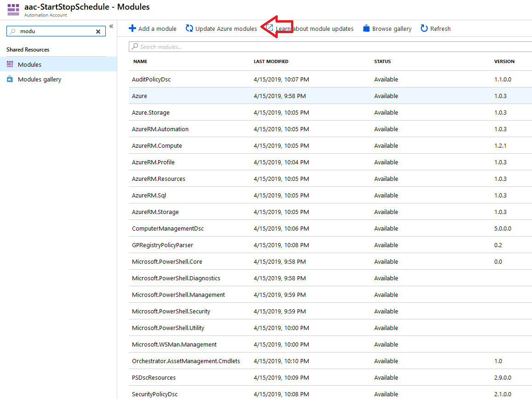Collapse the sidebar using double chevron
The width and height of the screenshot is (532, 399).
click(x=111, y=26)
